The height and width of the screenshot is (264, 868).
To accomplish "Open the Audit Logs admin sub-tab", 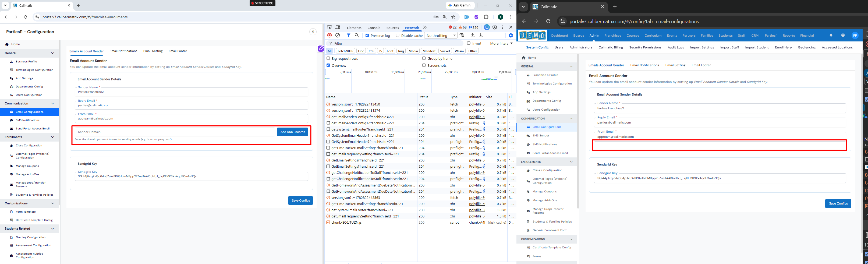I will click(x=676, y=48).
